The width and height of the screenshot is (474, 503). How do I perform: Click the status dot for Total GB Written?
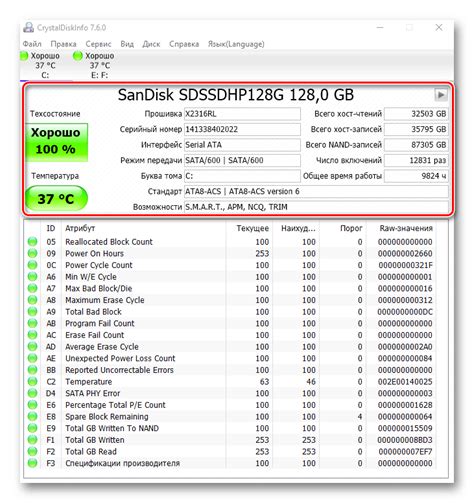tap(32, 440)
